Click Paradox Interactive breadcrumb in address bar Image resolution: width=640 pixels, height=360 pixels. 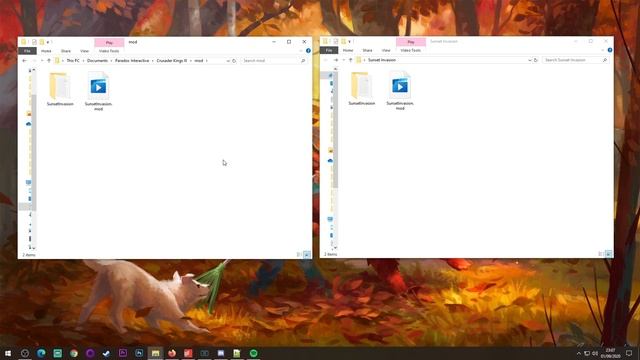(132, 61)
